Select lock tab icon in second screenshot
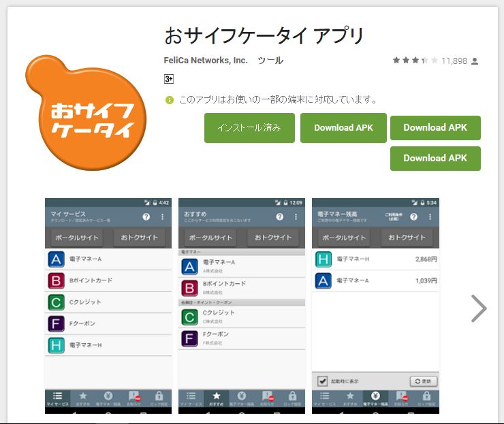Image resolution: width=504 pixels, height=424 pixels. (x=292, y=398)
